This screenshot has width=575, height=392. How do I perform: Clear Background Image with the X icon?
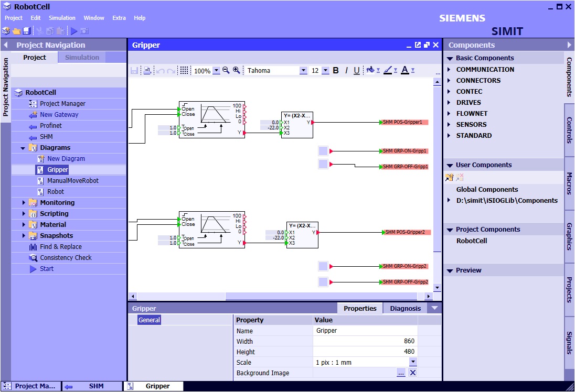(x=412, y=373)
